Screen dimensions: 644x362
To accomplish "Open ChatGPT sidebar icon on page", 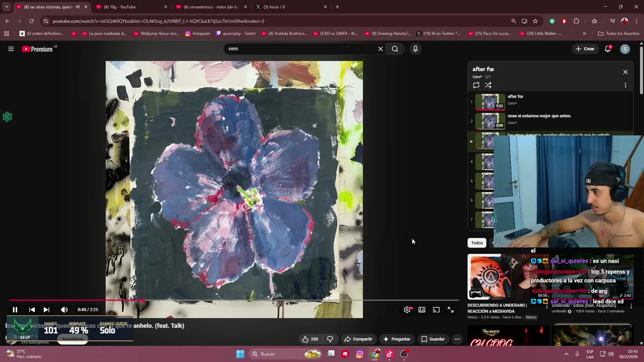I will click(x=7, y=117).
